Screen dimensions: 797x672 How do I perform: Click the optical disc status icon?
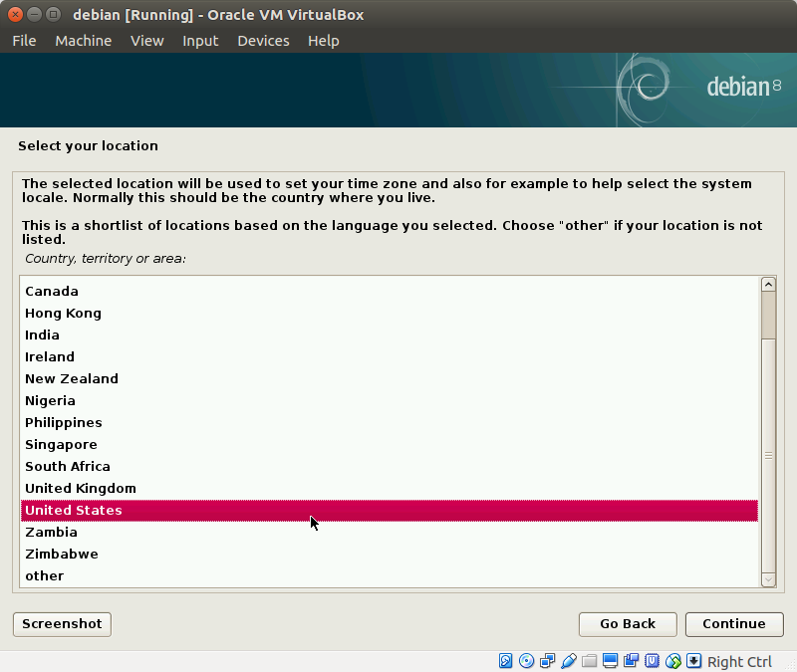point(527,661)
